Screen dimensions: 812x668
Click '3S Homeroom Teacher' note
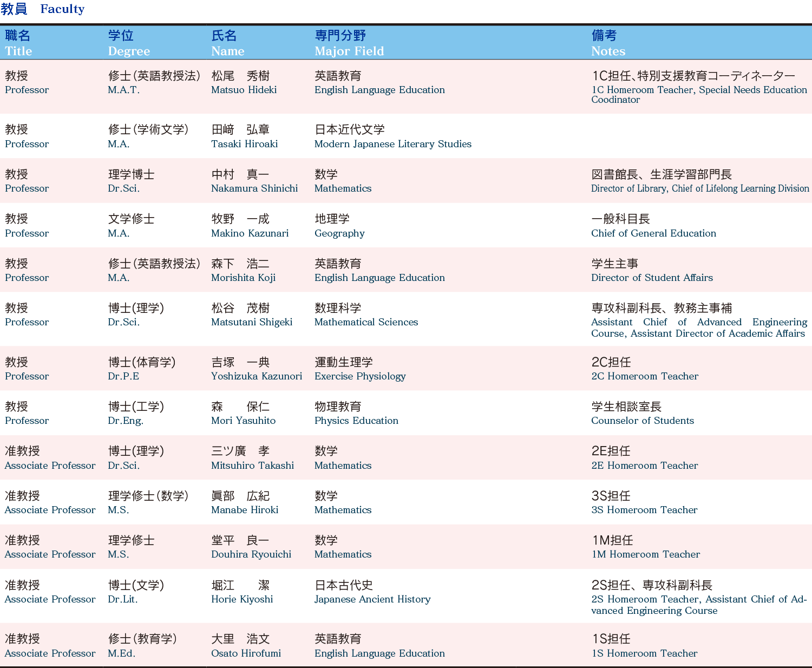coord(644,510)
